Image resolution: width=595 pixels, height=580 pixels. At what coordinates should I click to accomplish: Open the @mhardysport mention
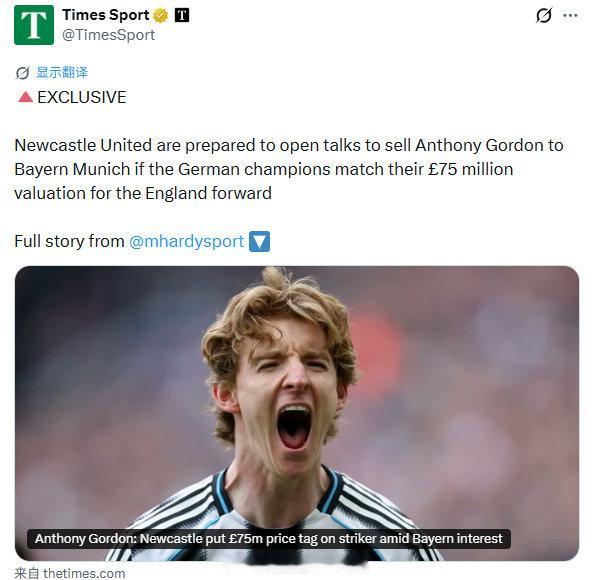click(x=187, y=241)
